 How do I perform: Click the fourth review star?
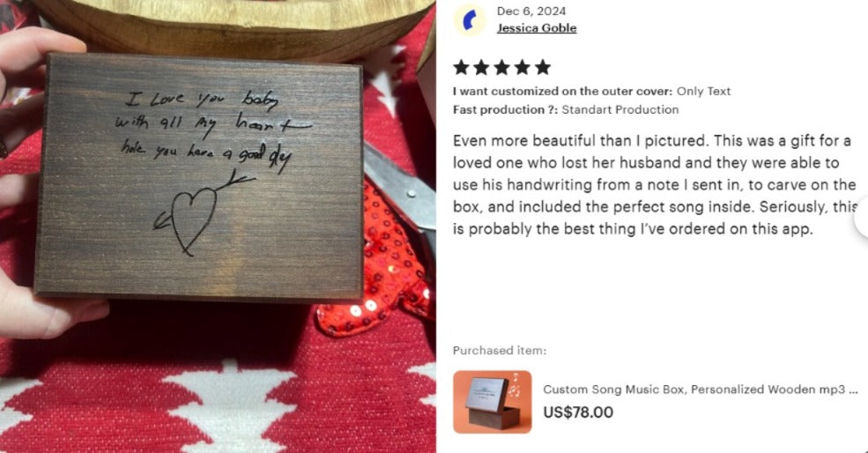coord(523,67)
